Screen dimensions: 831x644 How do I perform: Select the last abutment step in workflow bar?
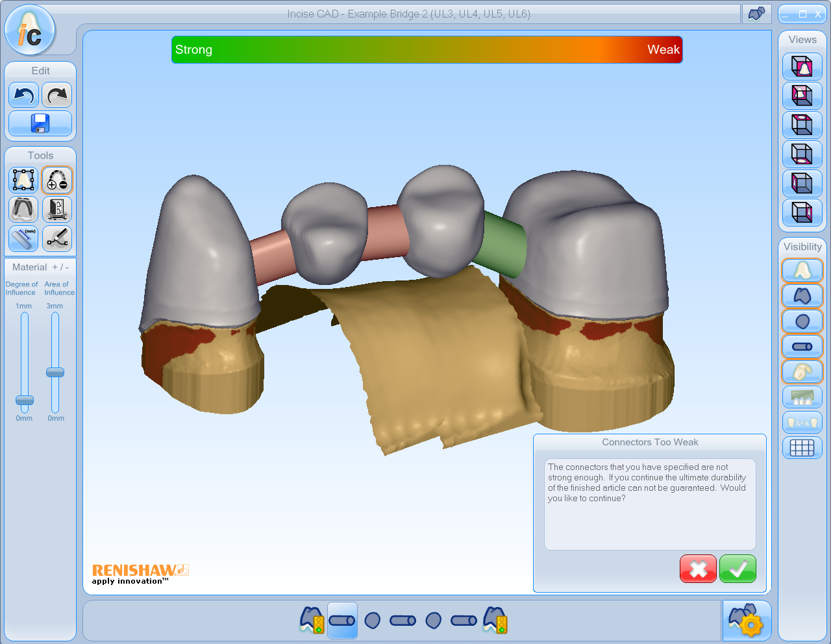click(x=495, y=620)
